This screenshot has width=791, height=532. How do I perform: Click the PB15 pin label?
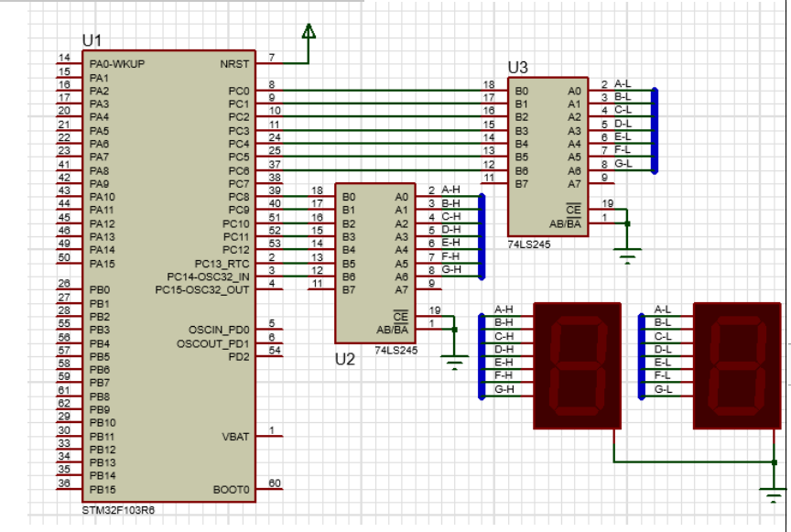[x=103, y=490]
